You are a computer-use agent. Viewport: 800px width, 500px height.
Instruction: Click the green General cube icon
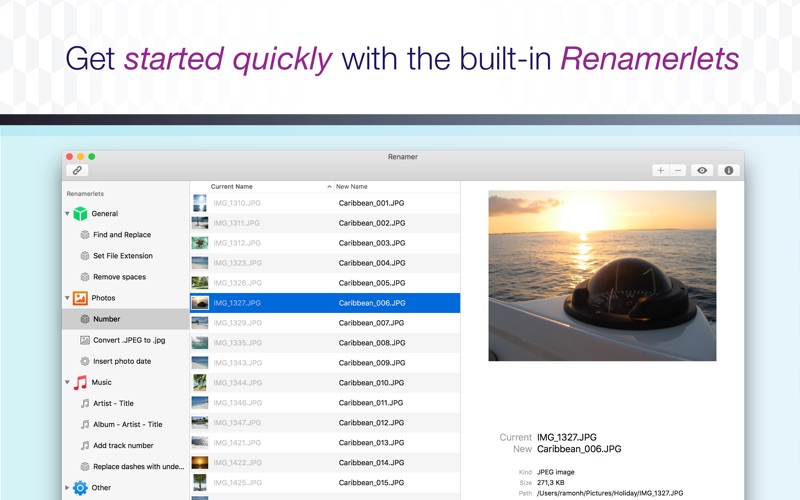click(80, 213)
